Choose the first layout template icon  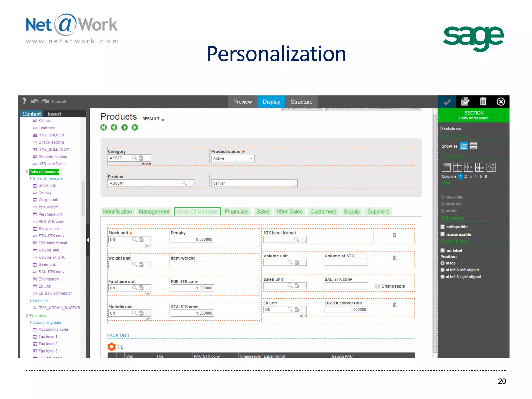(x=446, y=167)
